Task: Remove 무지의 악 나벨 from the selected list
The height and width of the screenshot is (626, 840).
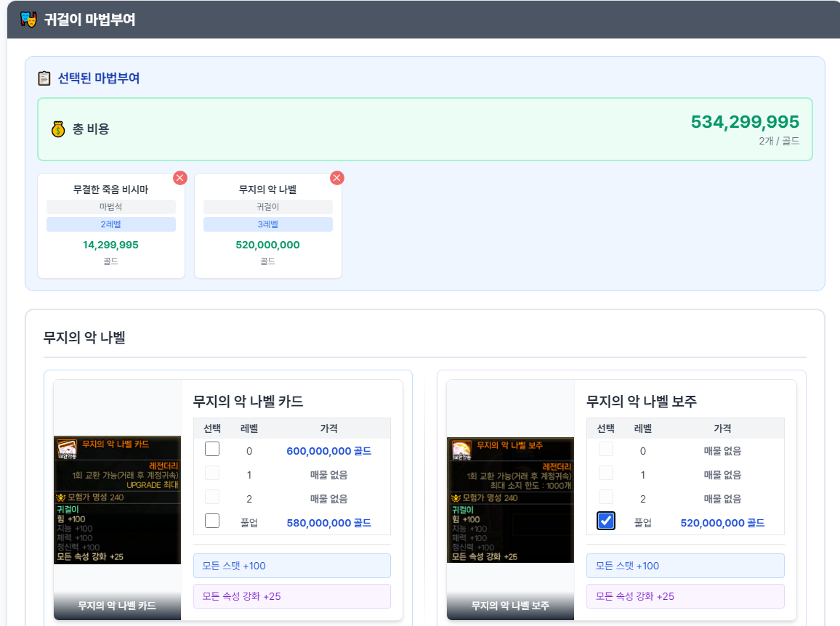Action: [x=337, y=178]
